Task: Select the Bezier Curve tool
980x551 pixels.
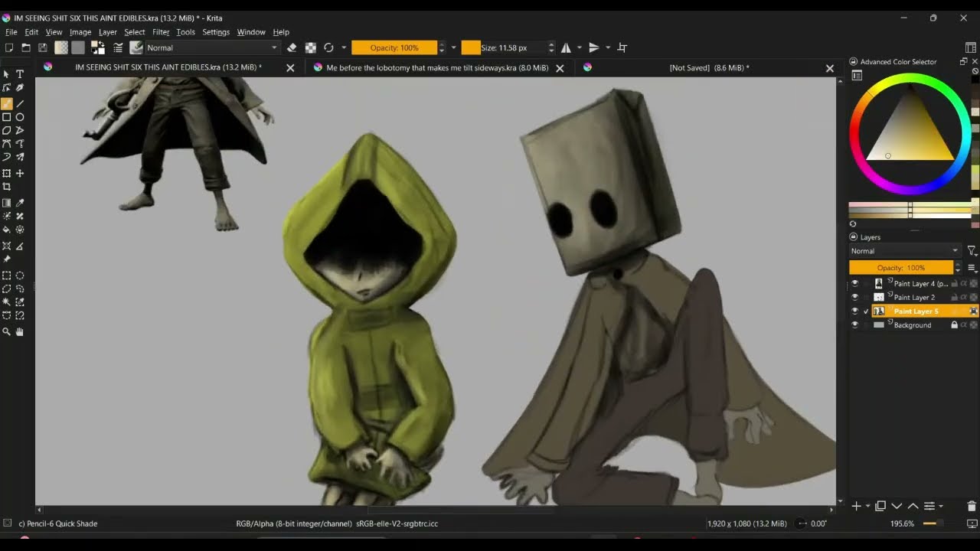Action: point(6,144)
